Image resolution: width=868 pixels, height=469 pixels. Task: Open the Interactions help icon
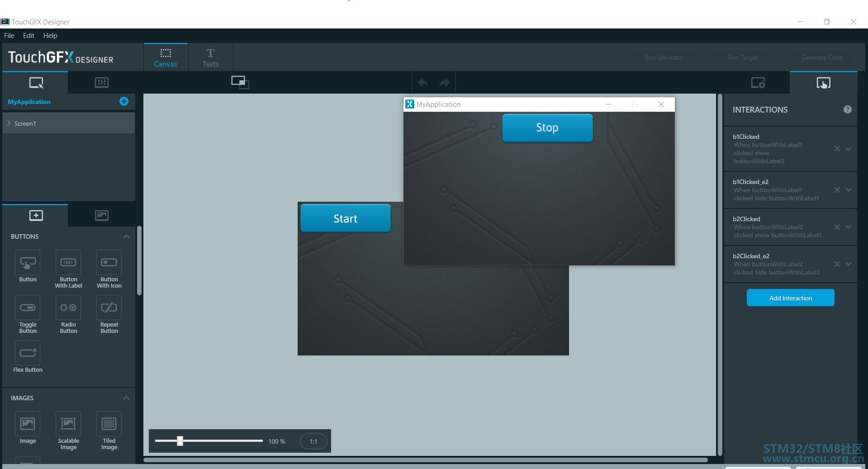(848, 109)
